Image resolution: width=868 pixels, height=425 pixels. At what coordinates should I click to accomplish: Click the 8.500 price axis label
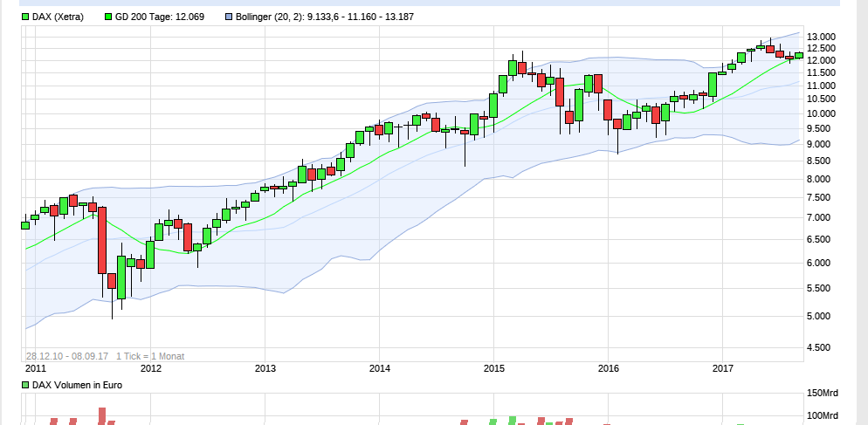click(x=821, y=161)
